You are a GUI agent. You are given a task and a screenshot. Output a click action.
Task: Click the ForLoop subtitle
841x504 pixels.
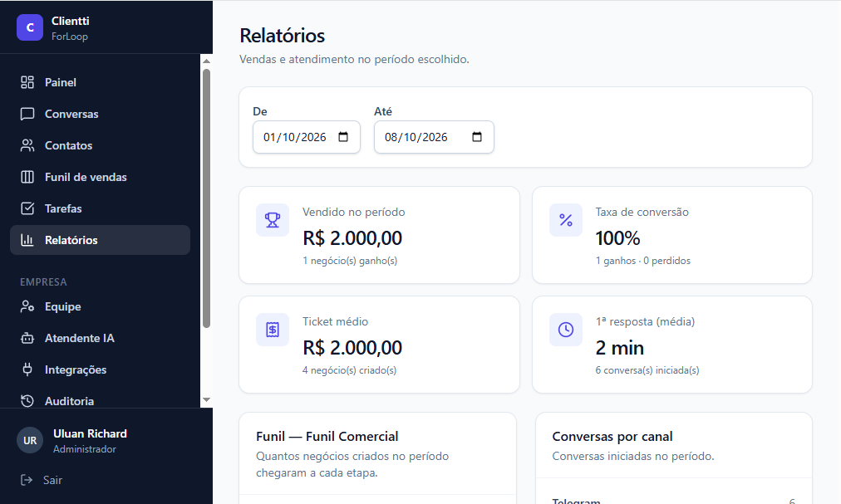[x=70, y=37]
